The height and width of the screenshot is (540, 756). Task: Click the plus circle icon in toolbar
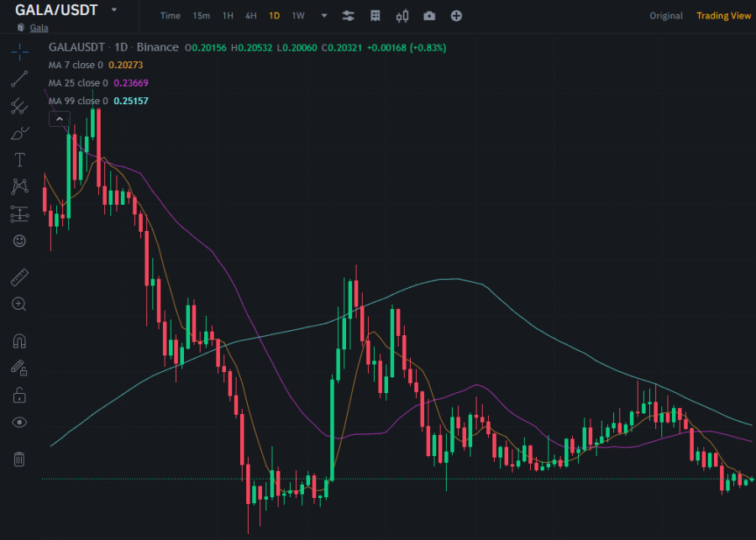456,16
